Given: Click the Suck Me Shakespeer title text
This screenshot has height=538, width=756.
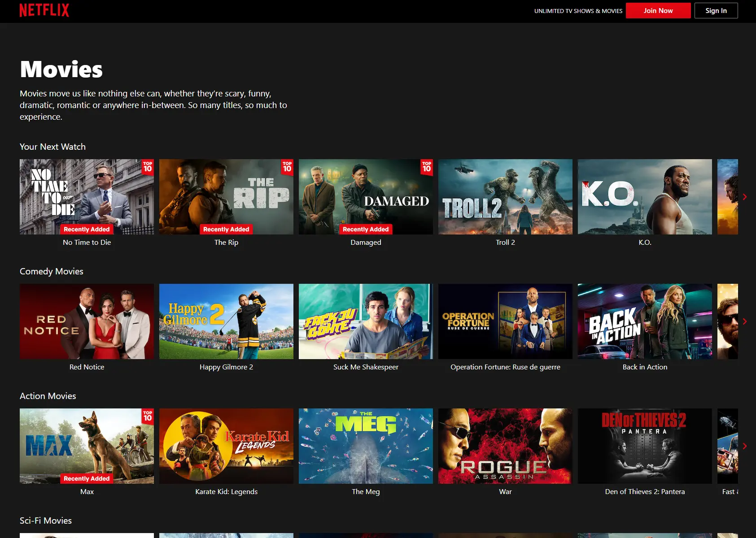Looking at the screenshot, I should tap(366, 367).
